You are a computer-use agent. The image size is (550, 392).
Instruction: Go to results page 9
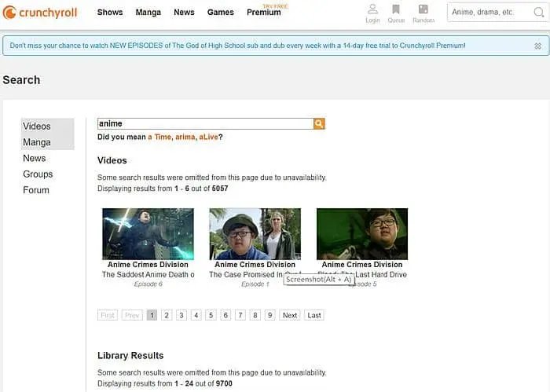269,315
